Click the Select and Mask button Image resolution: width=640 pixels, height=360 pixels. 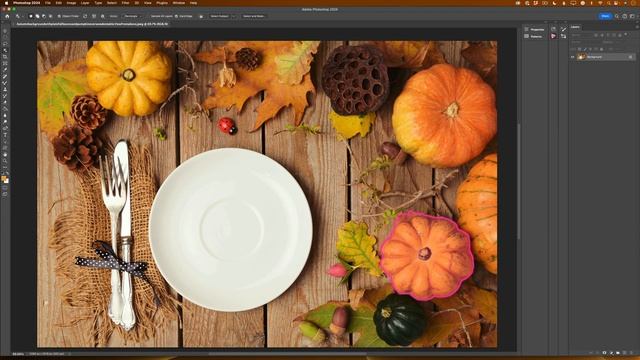253,16
